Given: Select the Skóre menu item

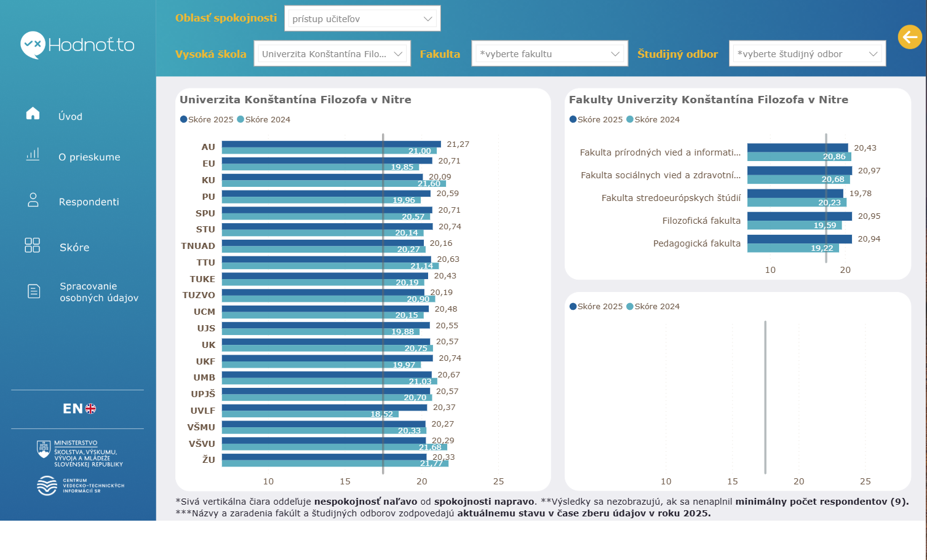Looking at the screenshot, I should pyautogui.click(x=74, y=248).
